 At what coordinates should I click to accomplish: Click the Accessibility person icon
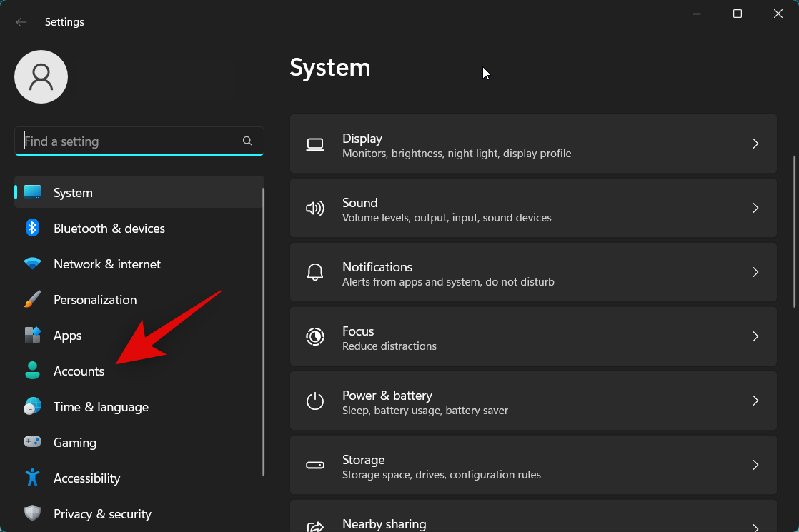click(x=33, y=478)
